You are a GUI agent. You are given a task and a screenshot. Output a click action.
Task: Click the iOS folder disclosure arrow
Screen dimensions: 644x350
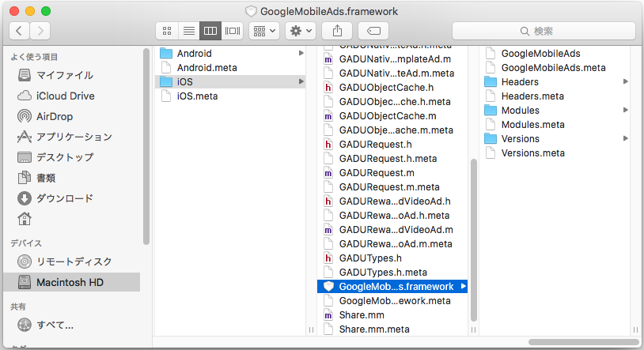click(x=301, y=81)
